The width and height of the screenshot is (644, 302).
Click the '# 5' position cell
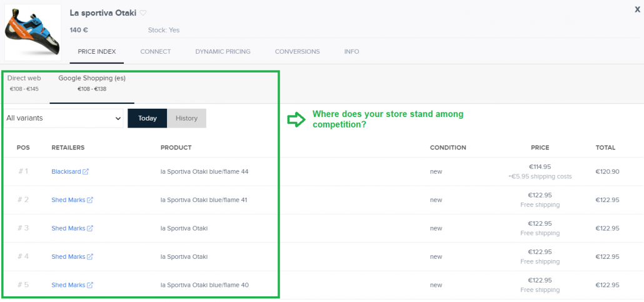[x=23, y=284]
